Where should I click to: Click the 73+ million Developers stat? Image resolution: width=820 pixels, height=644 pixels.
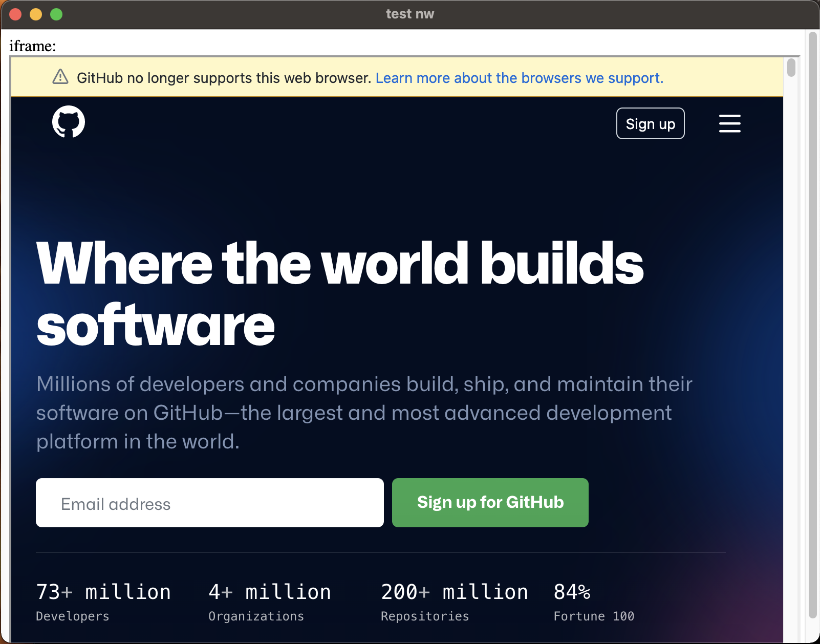click(x=103, y=602)
